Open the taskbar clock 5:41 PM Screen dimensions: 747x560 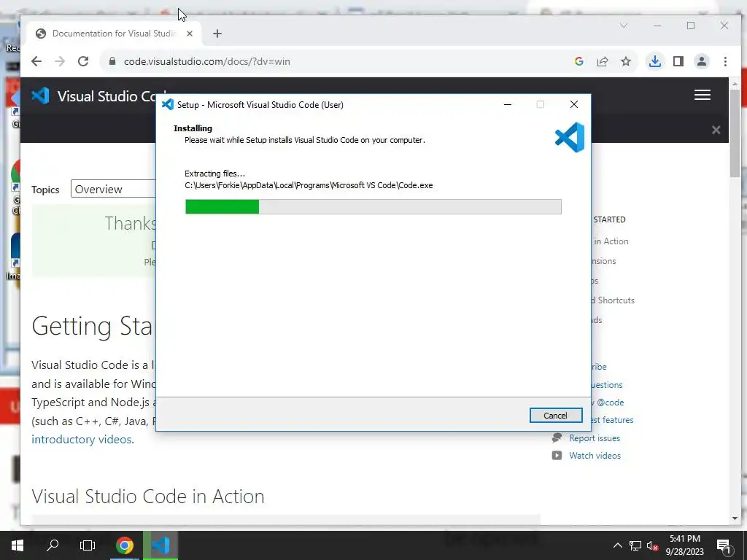point(684,545)
